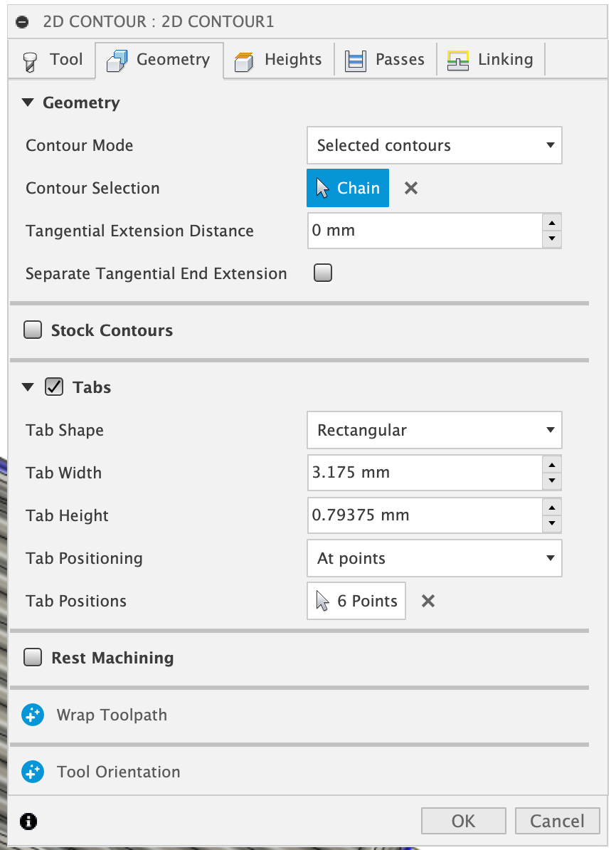The image size is (616, 850).
Task: Uncheck the Tabs checkbox
Action: [54, 387]
